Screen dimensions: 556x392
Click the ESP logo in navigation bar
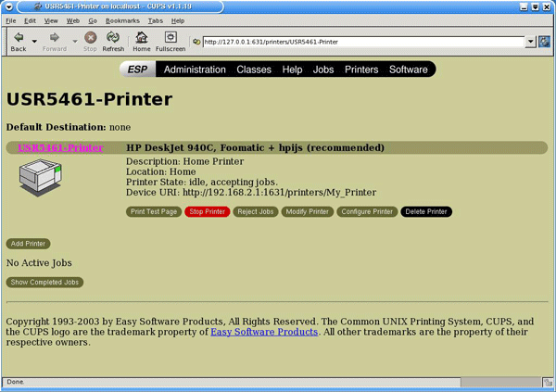[x=137, y=70]
